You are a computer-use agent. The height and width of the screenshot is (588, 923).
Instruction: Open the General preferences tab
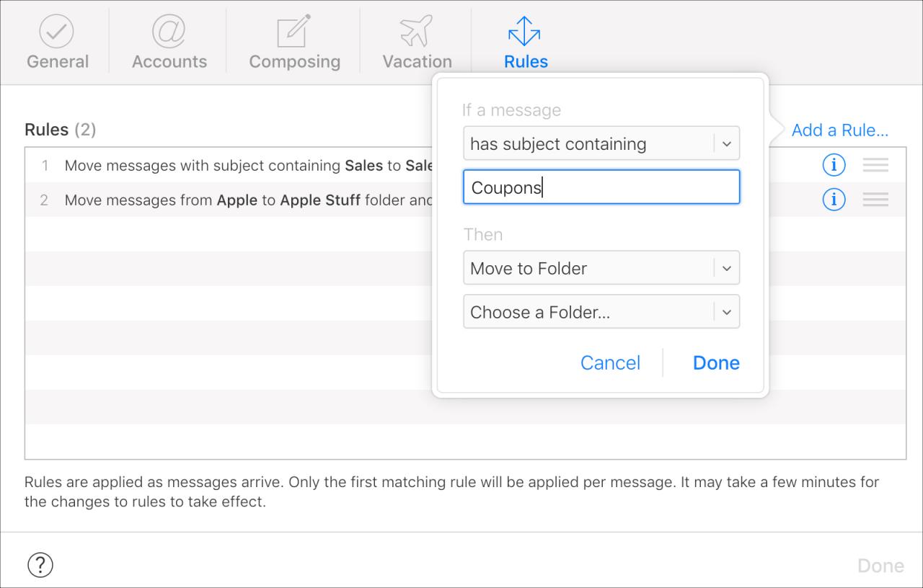coord(58,43)
